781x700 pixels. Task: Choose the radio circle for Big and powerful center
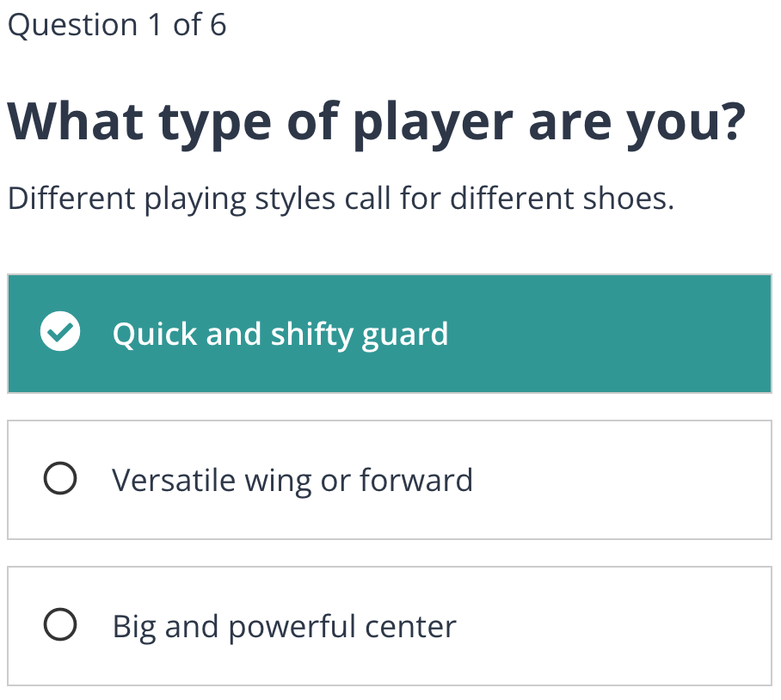[59, 626]
